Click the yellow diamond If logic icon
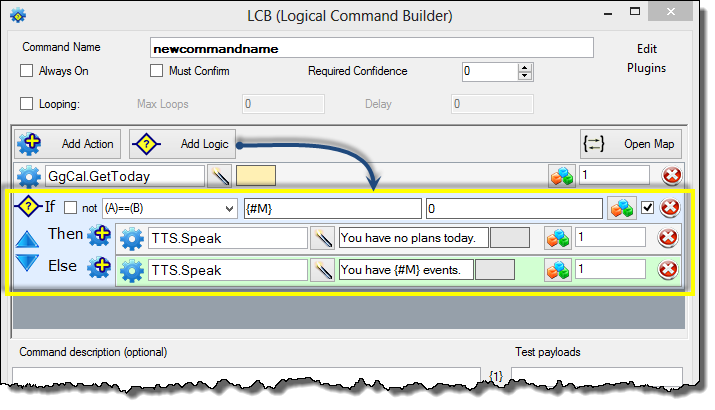This screenshot has height=410, width=715. (x=28, y=207)
